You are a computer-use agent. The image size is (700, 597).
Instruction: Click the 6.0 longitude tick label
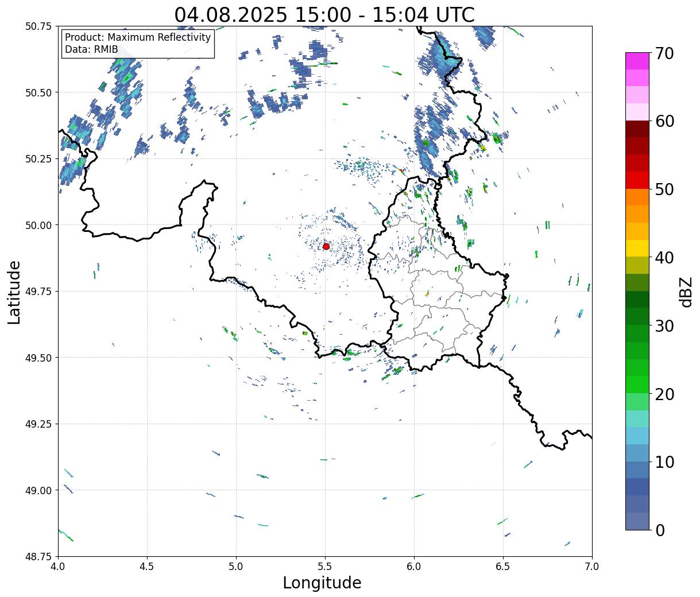coord(414,567)
